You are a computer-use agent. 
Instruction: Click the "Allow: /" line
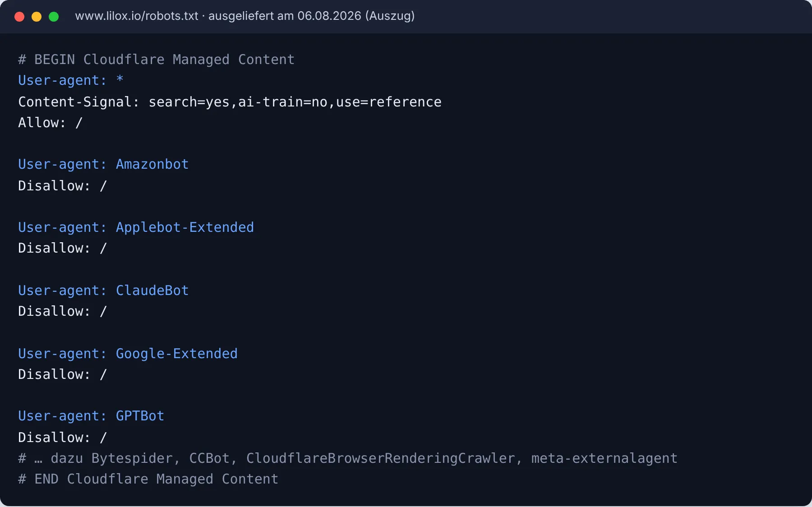[51, 123]
